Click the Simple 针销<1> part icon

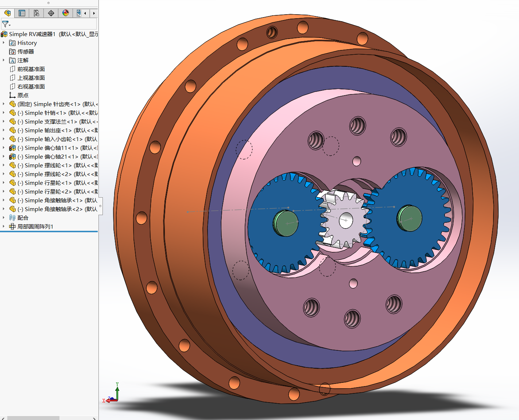coord(12,113)
